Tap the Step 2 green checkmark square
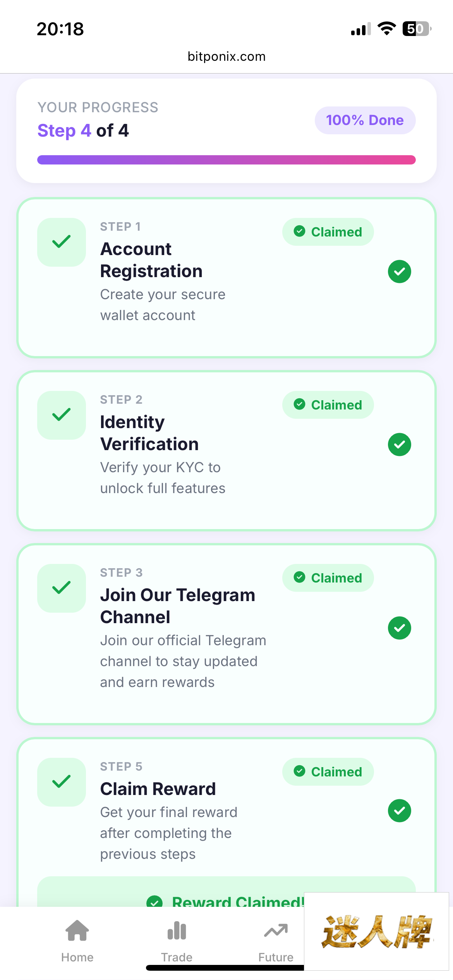 (62, 415)
